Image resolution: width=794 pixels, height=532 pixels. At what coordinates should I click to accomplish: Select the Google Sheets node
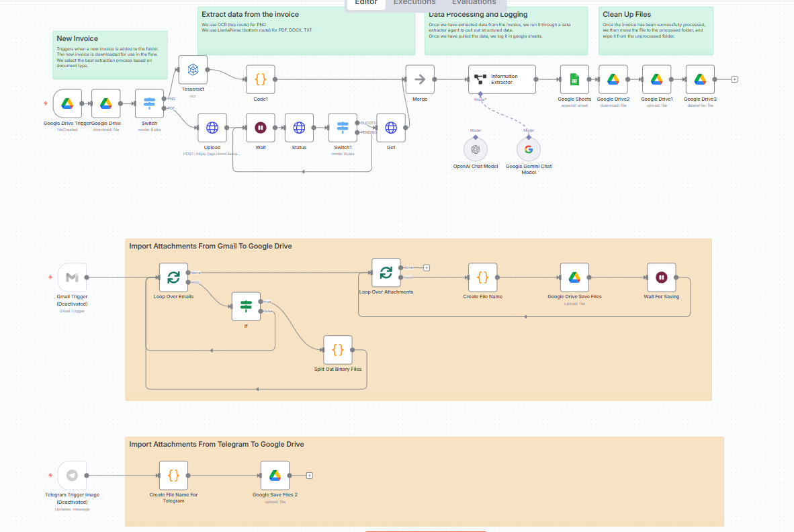[574, 79]
